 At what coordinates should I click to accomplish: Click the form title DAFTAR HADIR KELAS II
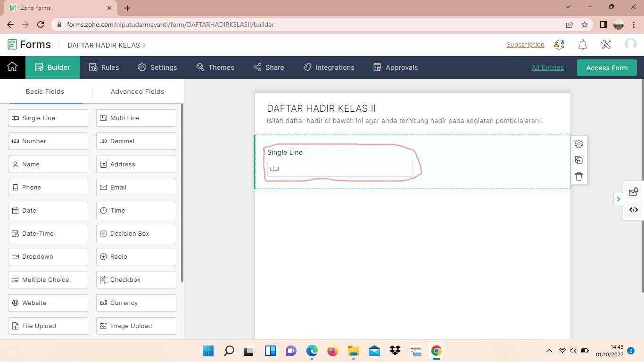321,108
